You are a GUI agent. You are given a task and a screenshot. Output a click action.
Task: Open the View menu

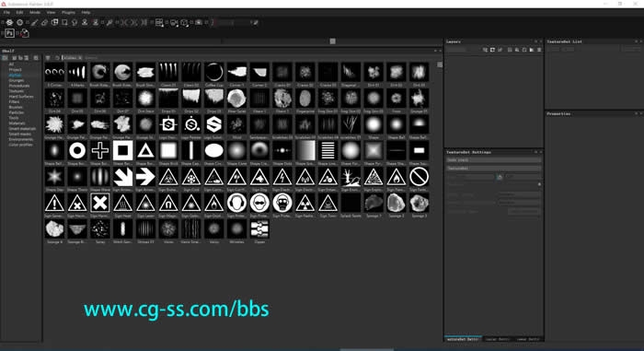point(51,12)
